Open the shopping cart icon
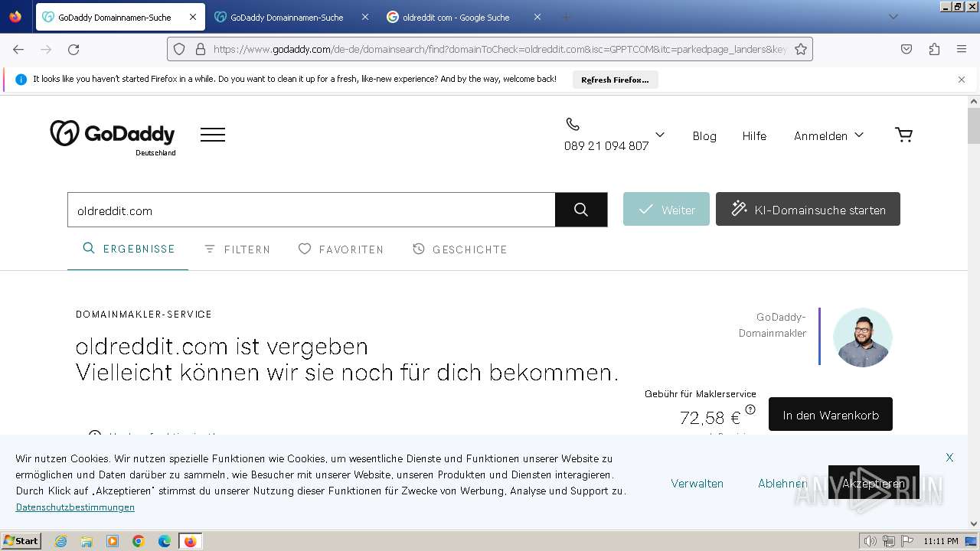Viewport: 980px width, 551px height. (904, 135)
